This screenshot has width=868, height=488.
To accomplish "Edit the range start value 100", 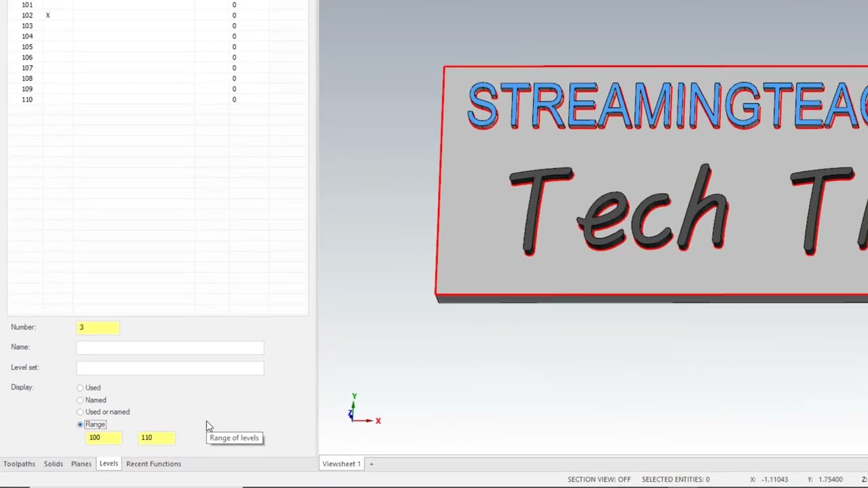I will click(x=104, y=438).
